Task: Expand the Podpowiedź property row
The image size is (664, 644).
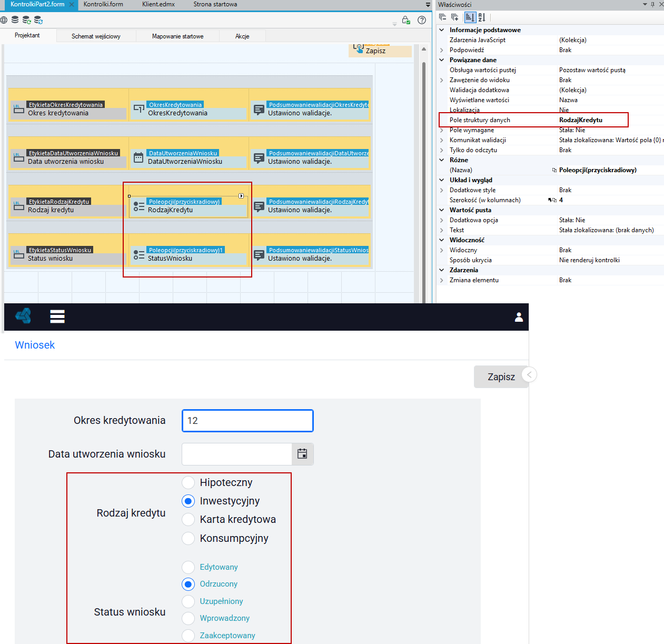Action: (x=442, y=50)
